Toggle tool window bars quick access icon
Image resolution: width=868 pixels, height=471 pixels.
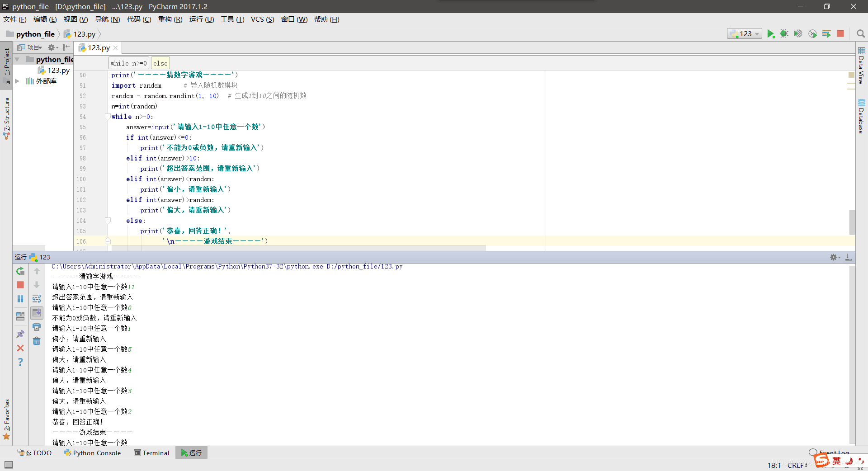pyautogui.click(x=8, y=465)
